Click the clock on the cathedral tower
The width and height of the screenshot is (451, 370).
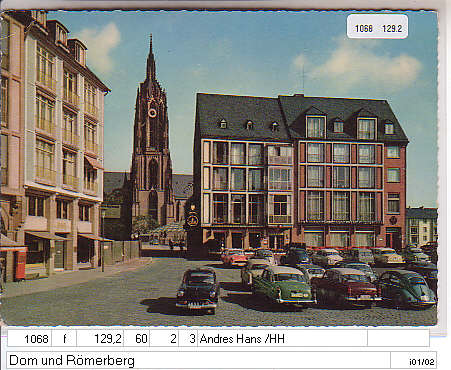152,113
